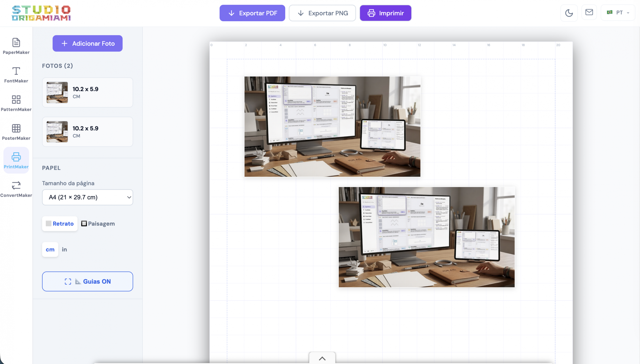Toggle dark mode with the moon icon
Viewport: 640px width, 364px height.
pyautogui.click(x=569, y=13)
